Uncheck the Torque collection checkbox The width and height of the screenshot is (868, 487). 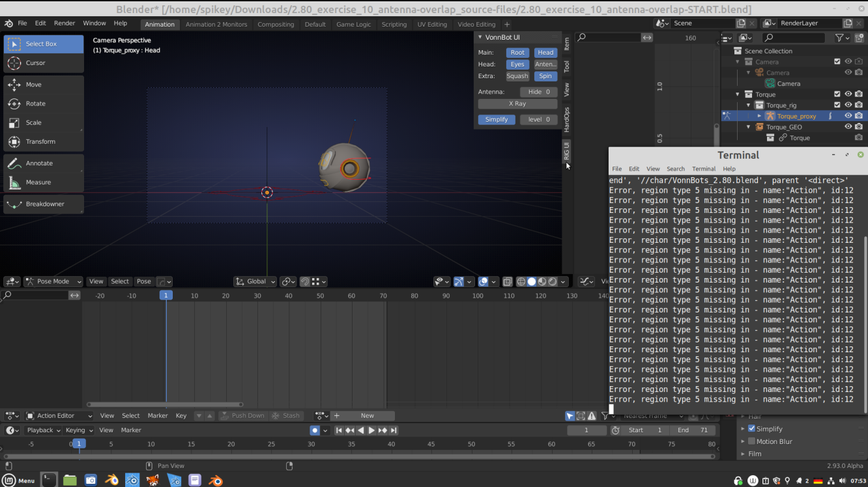[x=837, y=94]
